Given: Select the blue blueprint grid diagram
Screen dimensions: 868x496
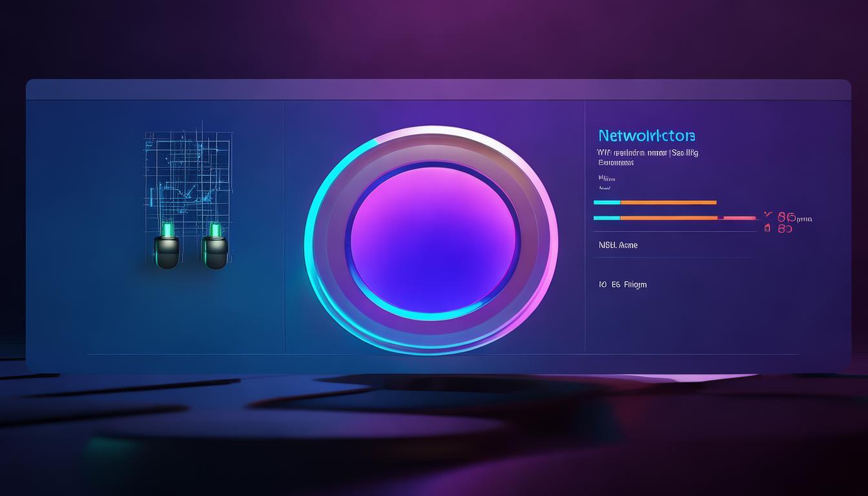Looking at the screenshot, I should [x=188, y=174].
